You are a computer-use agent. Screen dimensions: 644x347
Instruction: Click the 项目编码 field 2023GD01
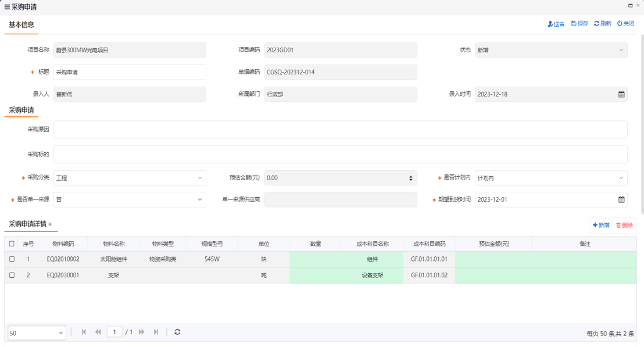point(341,50)
